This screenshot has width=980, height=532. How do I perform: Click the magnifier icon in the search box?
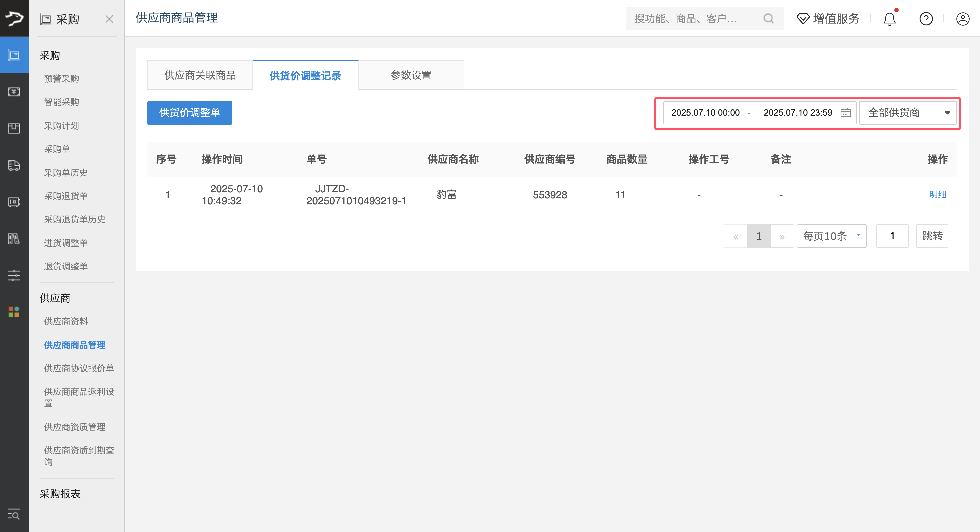pyautogui.click(x=768, y=18)
